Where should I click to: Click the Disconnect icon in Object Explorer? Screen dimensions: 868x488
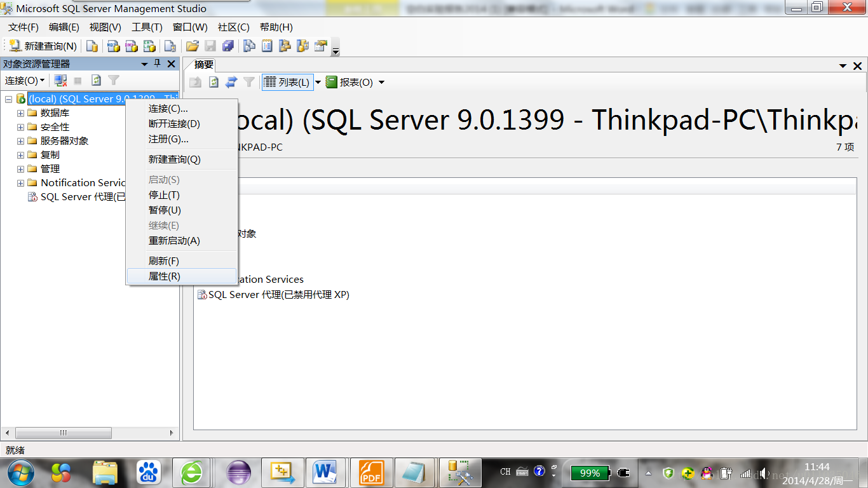click(x=60, y=80)
